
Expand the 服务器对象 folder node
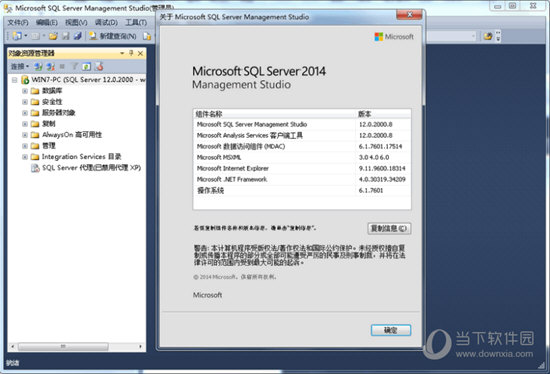(x=25, y=113)
